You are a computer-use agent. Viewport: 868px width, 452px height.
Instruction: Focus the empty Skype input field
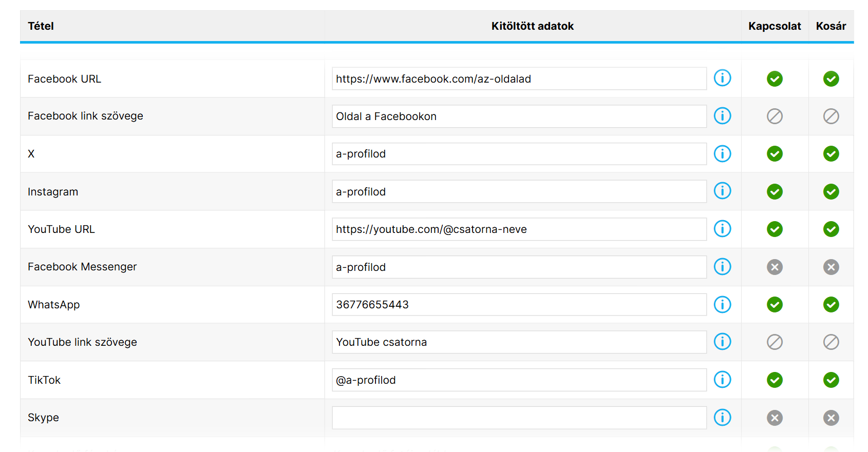(x=519, y=418)
